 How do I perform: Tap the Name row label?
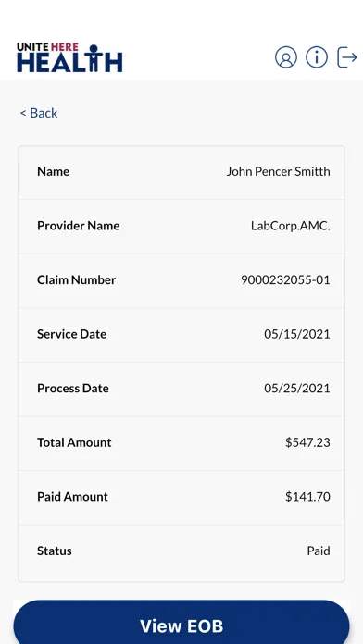(x=53, y=171)
